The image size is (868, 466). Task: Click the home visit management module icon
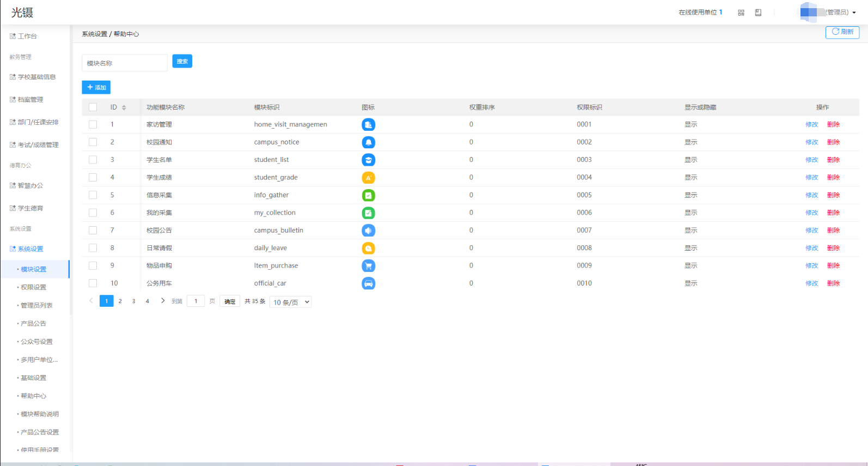(369, 125)
